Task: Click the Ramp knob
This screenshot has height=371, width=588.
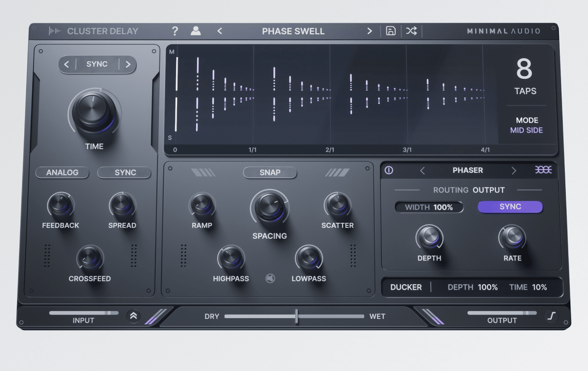Action: pyautogui.click(x=202, y=205)
